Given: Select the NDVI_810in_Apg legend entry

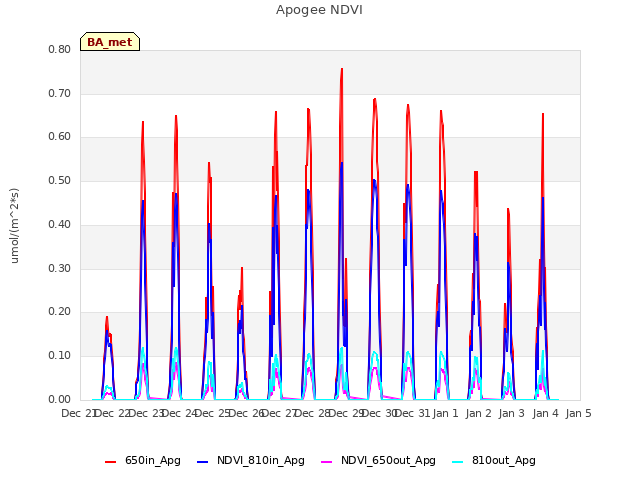Looking at the screenshot, I should 251,460.
